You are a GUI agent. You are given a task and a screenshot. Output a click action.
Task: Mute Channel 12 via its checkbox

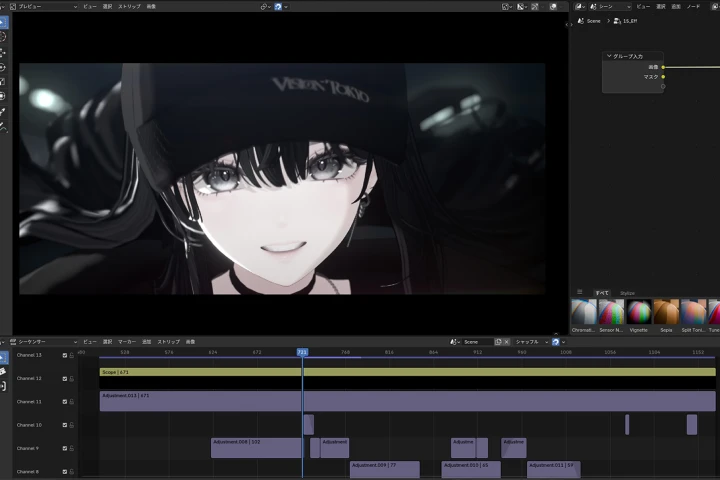pyautogui.click(x=65, y=378)
